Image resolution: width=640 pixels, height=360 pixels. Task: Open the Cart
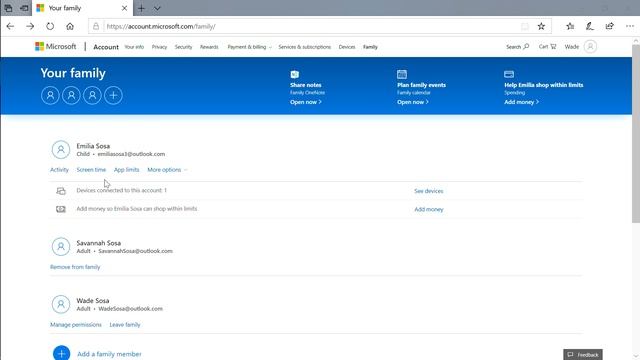tap(547, 47)
